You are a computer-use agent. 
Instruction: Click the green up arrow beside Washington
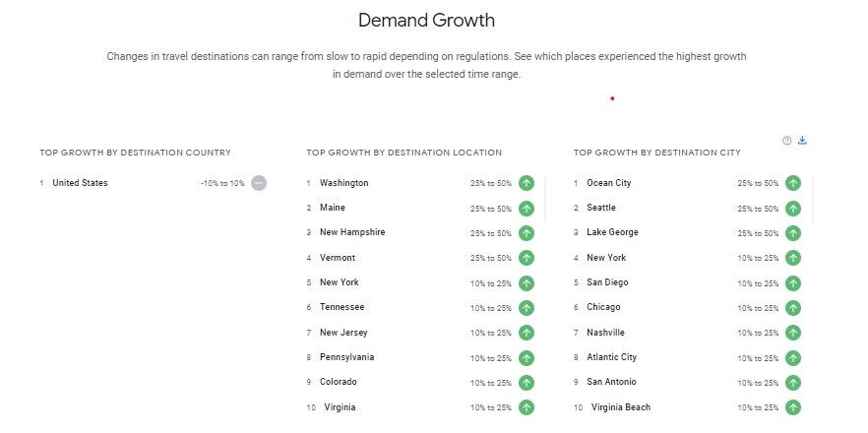click(x=527, y=183)
